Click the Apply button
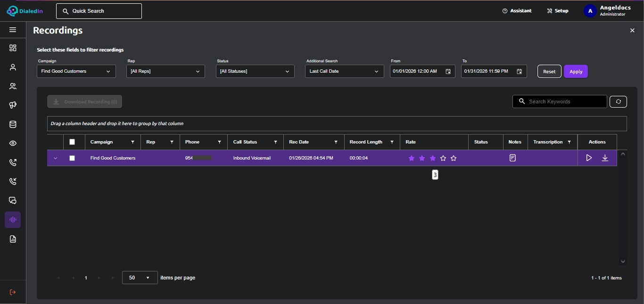 (x=576, y=71)
